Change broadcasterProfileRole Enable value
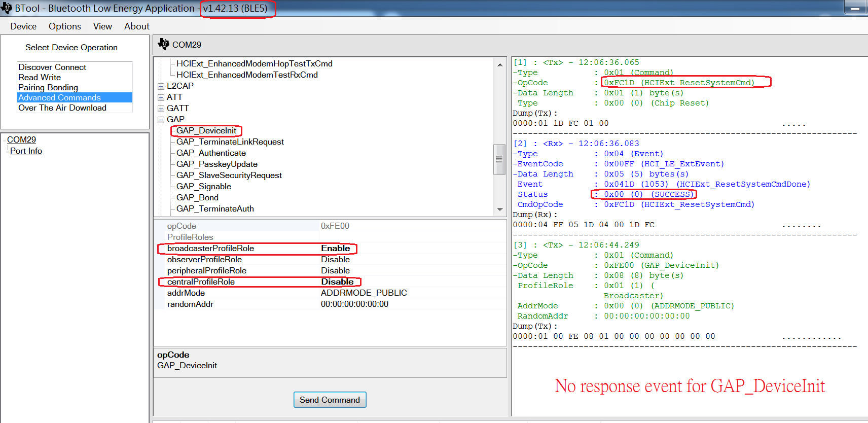Image resolution: width=868 pixels, height=423 pixels. [412, 248]
